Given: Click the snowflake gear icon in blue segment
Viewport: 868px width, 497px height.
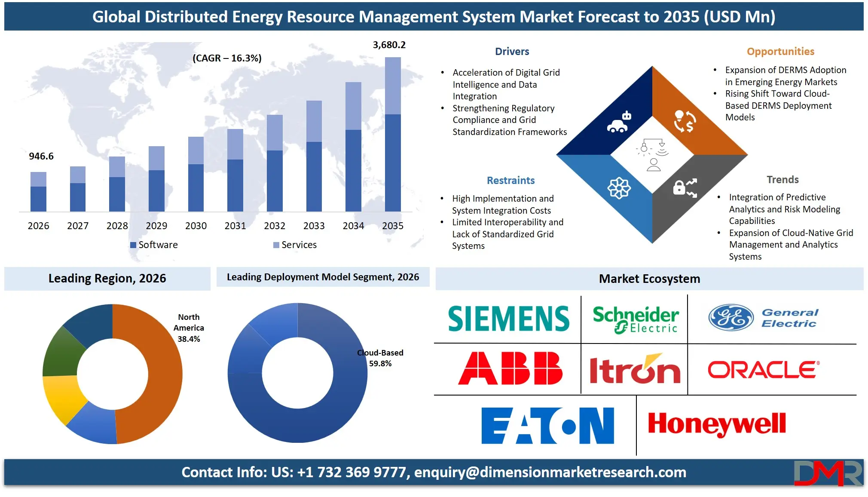Looking at the screenshot, I should point(619,188).
